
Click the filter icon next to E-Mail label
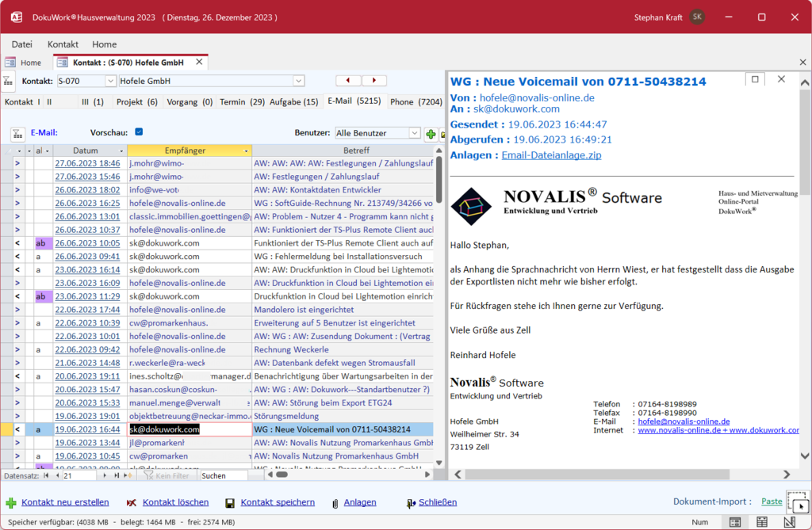pyautogui.click(x=17, y=134)
